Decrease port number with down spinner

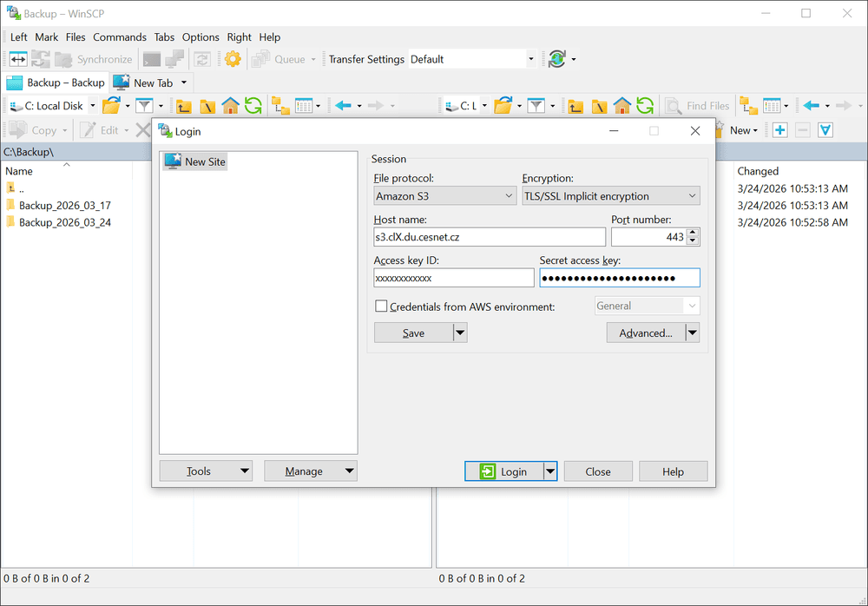pos(693,241)
